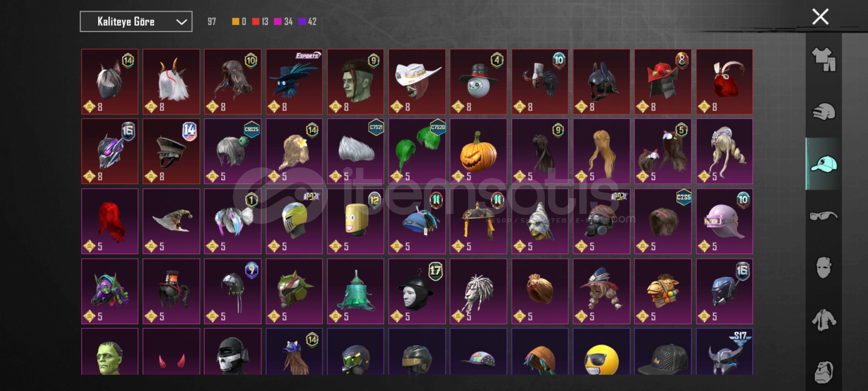The image size is (868, 391).
Task: Choose the Esports blue feathered hat
Action: tap(294, 82)
